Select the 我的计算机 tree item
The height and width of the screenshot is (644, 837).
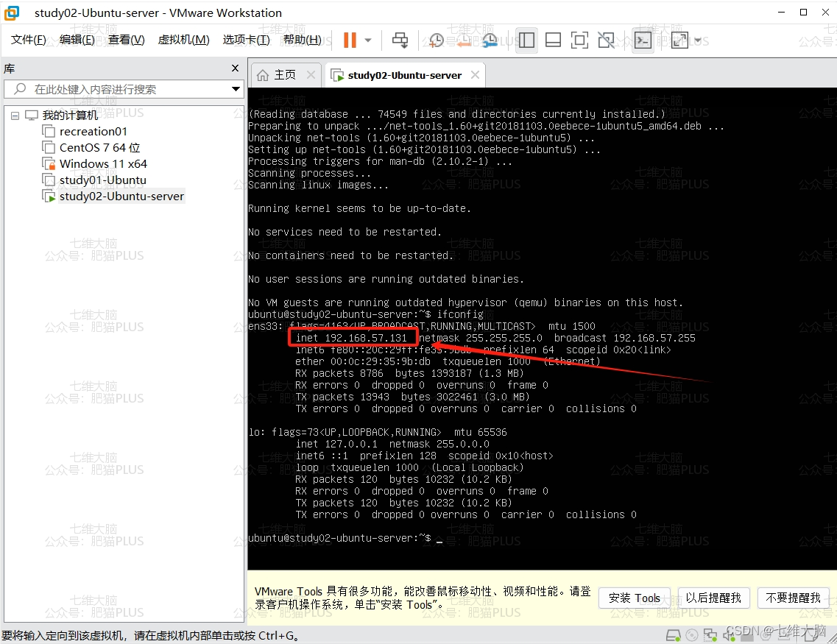70,116
